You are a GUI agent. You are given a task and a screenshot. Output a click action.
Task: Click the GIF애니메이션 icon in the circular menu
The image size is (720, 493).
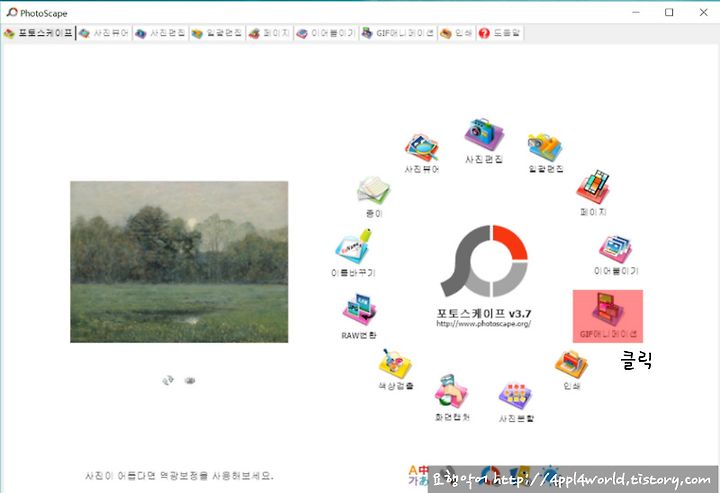(608, 316)
